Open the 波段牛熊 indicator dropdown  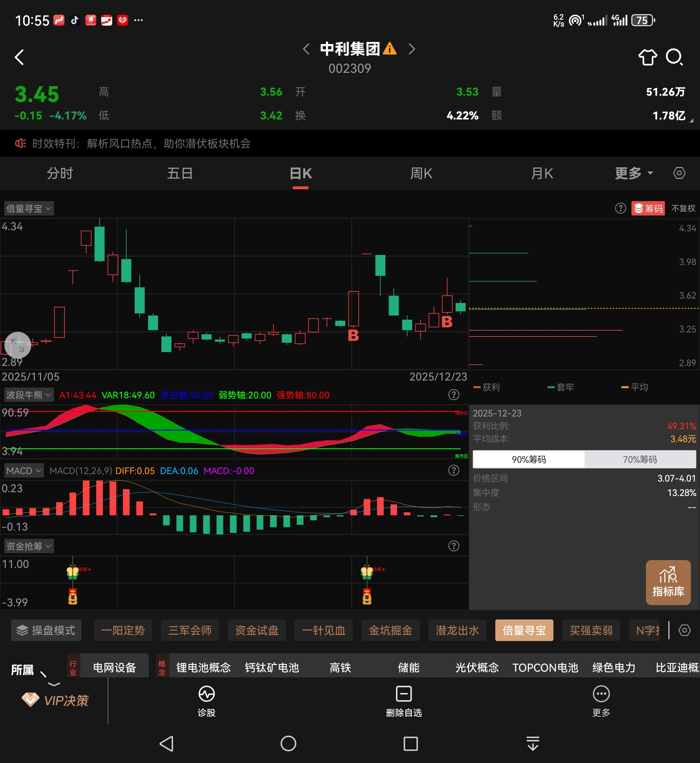29,395
